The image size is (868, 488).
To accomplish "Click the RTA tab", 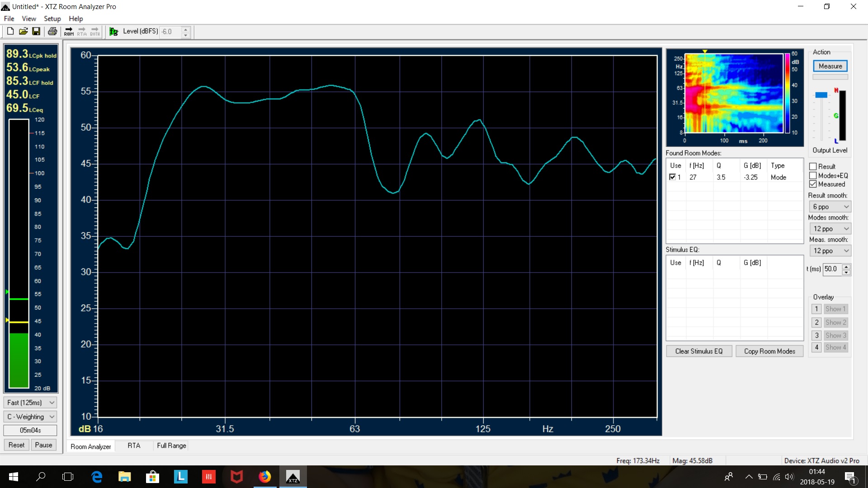I will tap(133, 445).
